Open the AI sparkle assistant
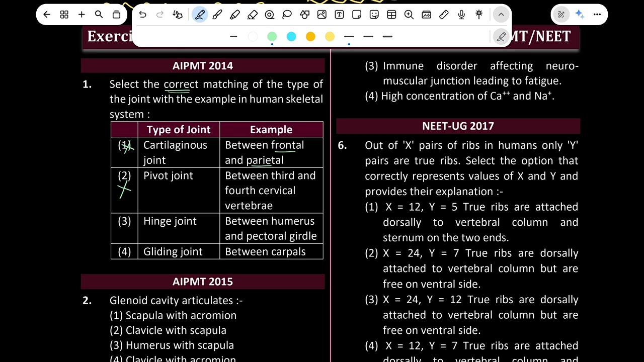Image resolution: width=644 pixels, height=362 pixels. point(580,15)
